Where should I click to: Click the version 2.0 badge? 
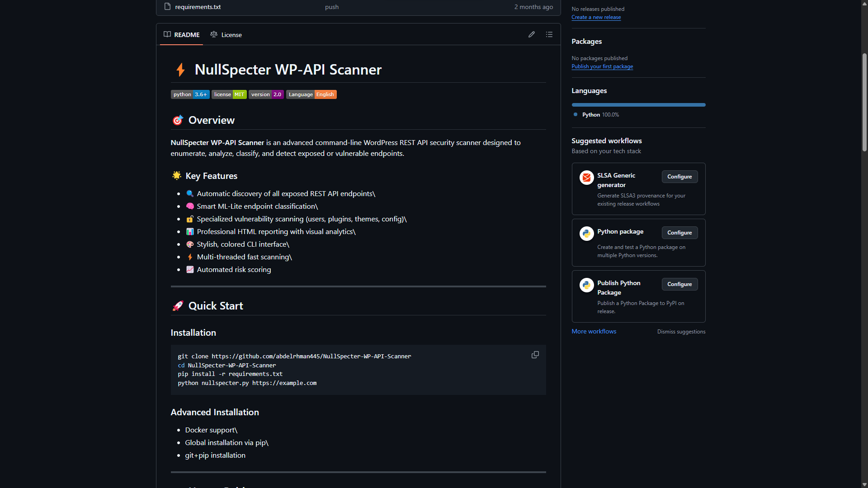point(266,94)
